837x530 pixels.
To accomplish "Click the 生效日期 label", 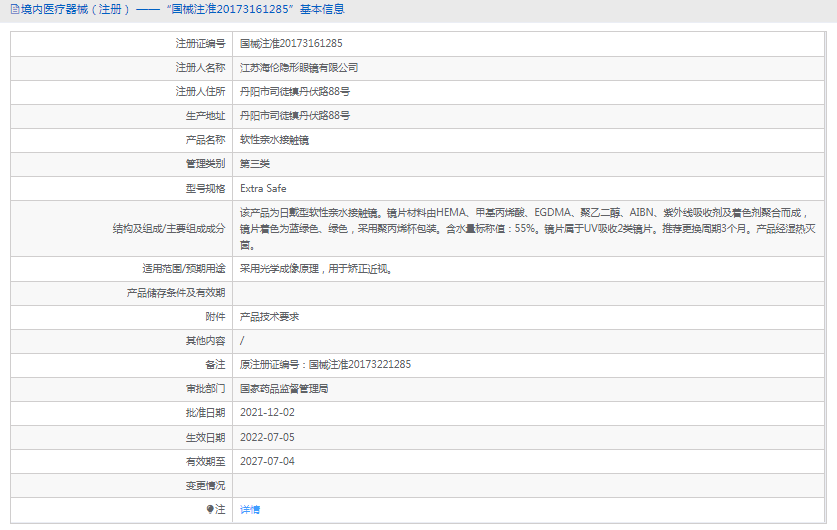I will click(206, 438).
